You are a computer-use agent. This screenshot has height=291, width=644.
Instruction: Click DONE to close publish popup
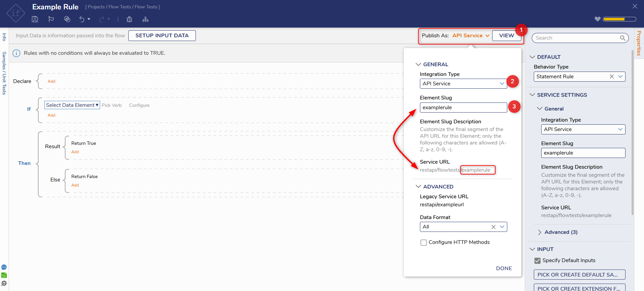pyautogui.click(x=504, y=268)
